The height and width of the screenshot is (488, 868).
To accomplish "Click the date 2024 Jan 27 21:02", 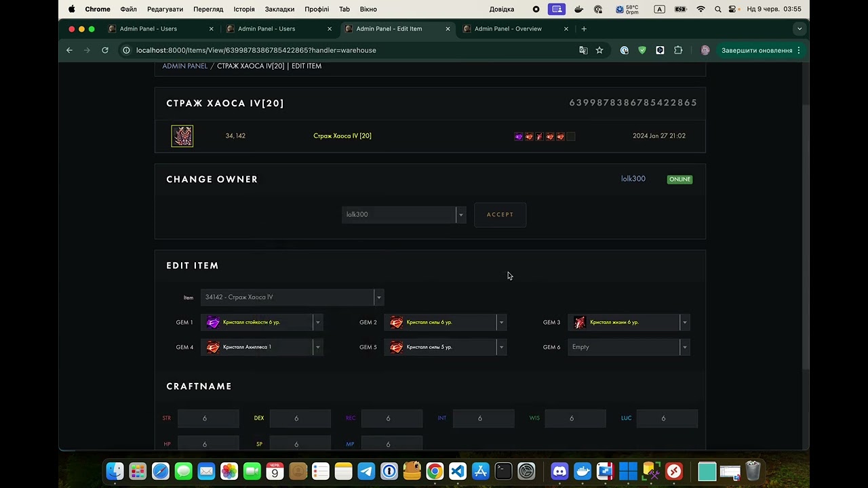I will [x=659, y=136].
